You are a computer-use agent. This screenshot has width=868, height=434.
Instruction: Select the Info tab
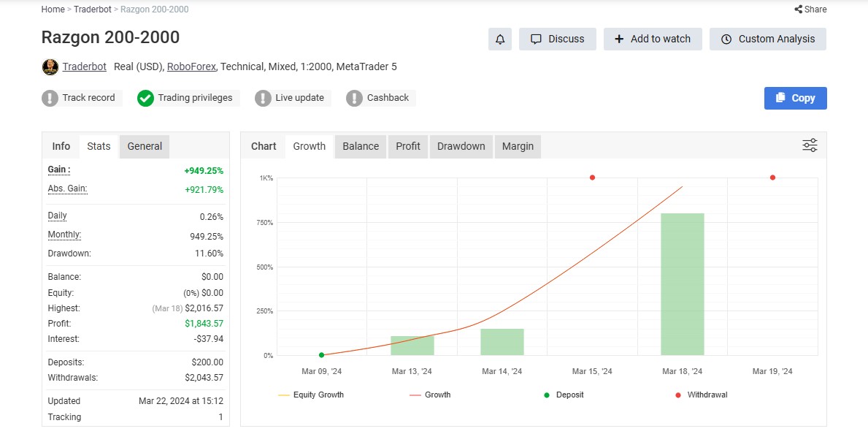click(61, 146)
